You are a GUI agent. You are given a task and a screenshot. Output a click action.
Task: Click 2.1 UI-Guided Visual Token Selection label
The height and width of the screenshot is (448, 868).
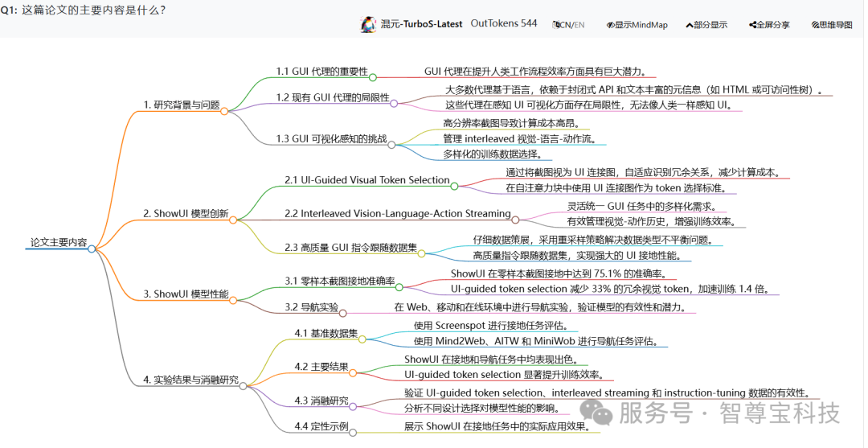pyautogui.click(x=367, y=179)
